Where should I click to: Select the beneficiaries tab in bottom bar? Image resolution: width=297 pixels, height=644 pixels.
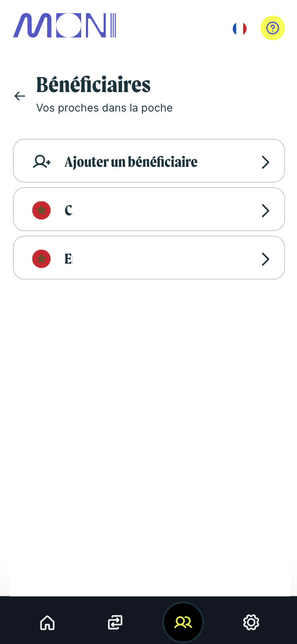tap(183, 622)
